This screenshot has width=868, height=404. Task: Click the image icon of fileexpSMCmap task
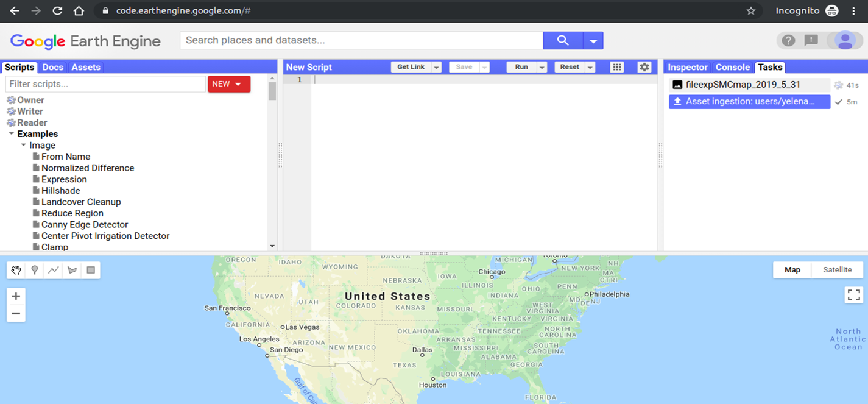(677, 85)
